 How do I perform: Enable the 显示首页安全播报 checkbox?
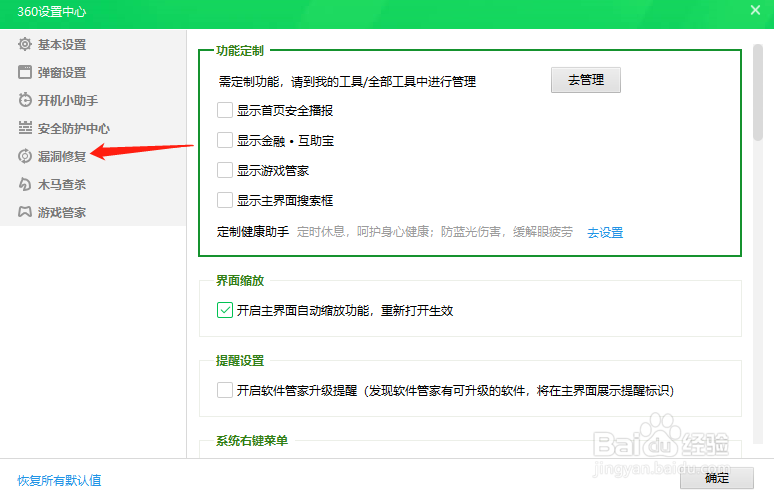point(225,110)
